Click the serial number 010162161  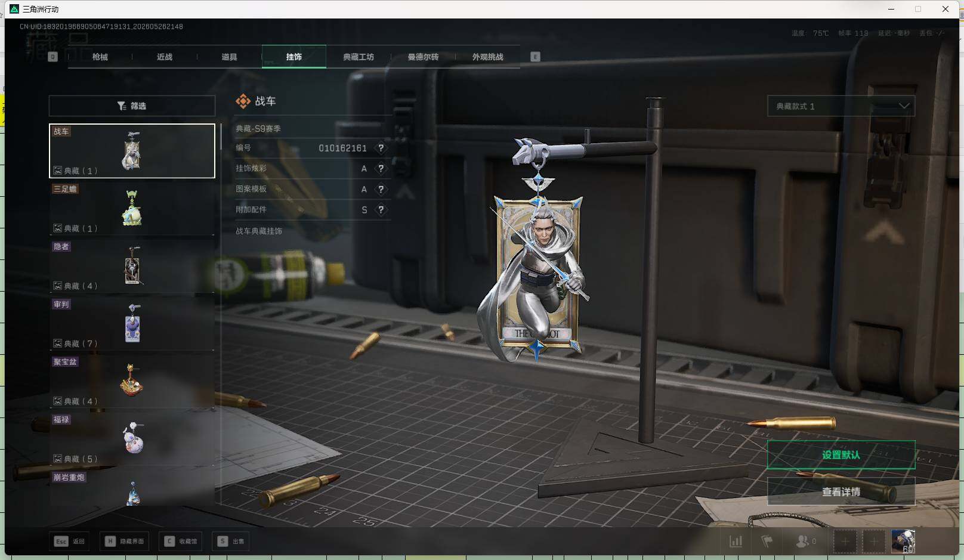pos(342,148)
